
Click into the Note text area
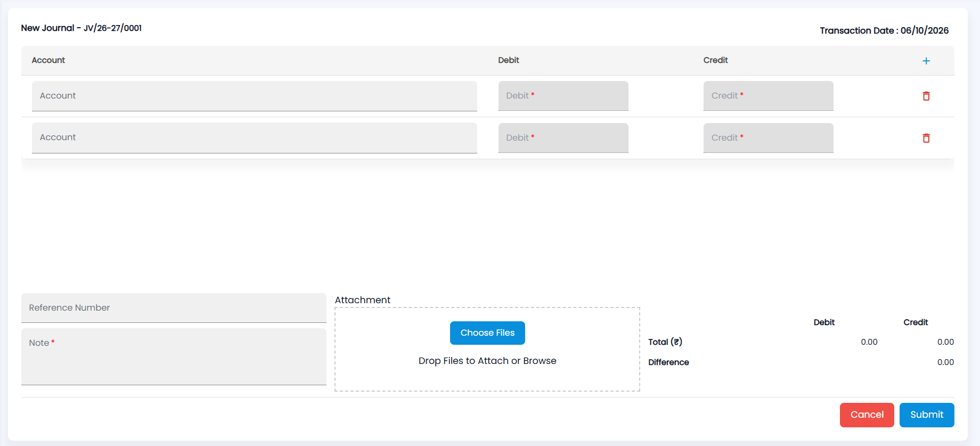pyautogui.click(x=174, y=356)
